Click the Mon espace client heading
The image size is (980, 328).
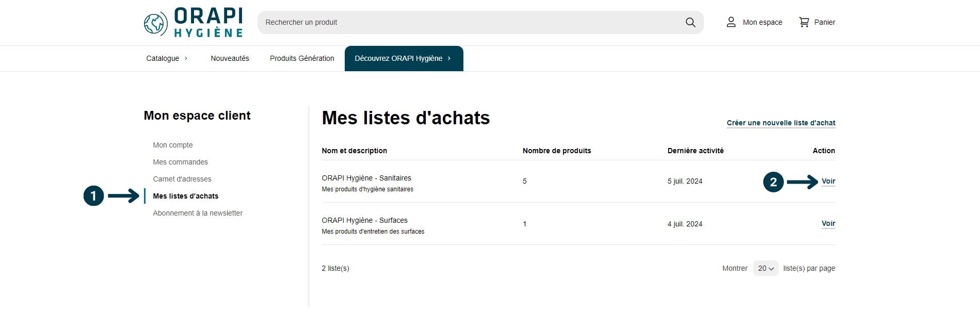(197, 116)
